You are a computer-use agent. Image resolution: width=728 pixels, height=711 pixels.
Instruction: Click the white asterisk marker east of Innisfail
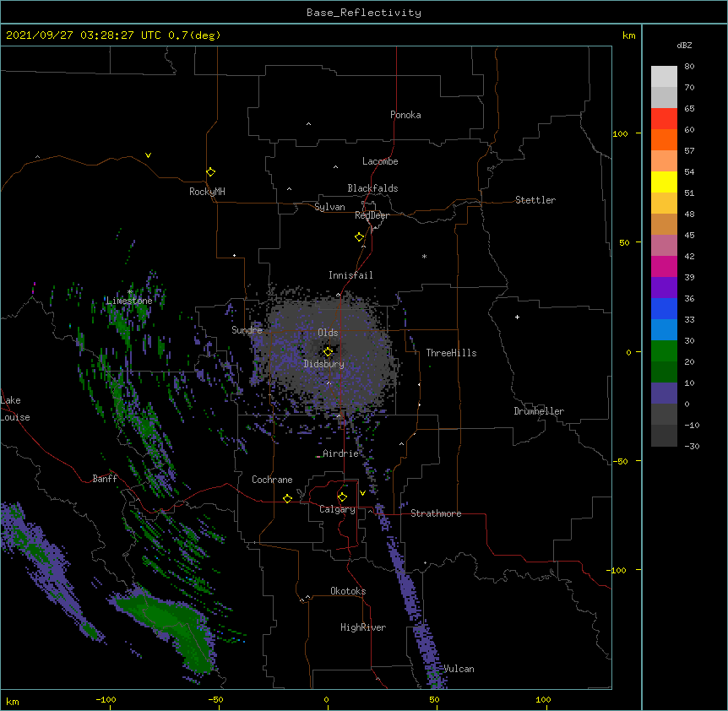[x=424, y=257]
